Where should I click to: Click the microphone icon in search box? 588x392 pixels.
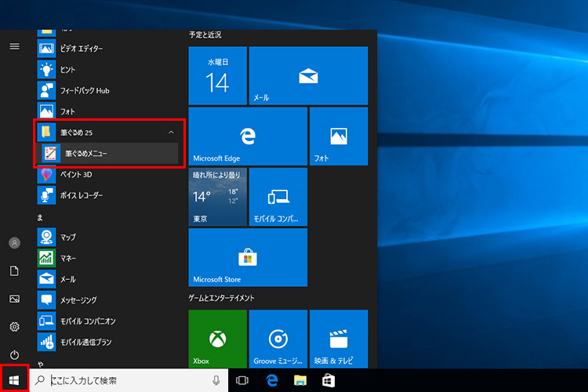pos(216,380)
